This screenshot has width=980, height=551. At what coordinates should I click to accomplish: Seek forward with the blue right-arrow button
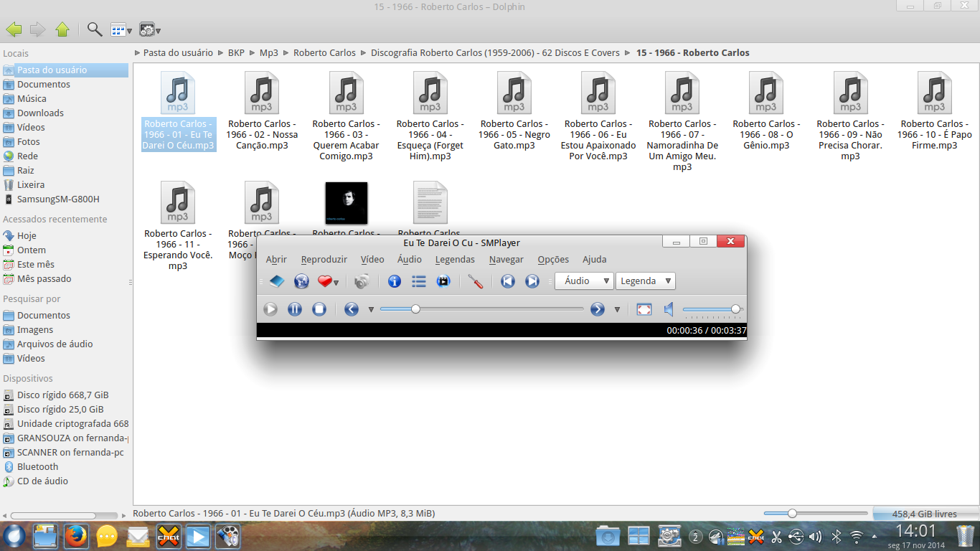pyautogui.click(x=598, y=309)
